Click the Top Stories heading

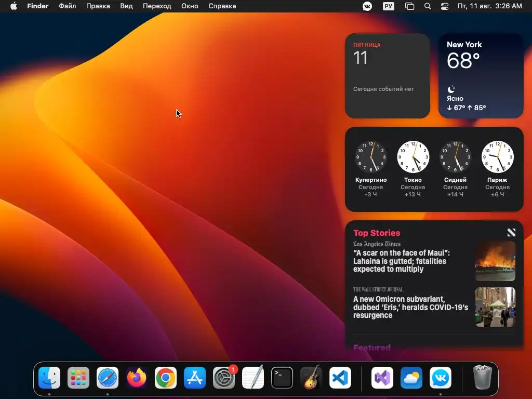[377, 233]
